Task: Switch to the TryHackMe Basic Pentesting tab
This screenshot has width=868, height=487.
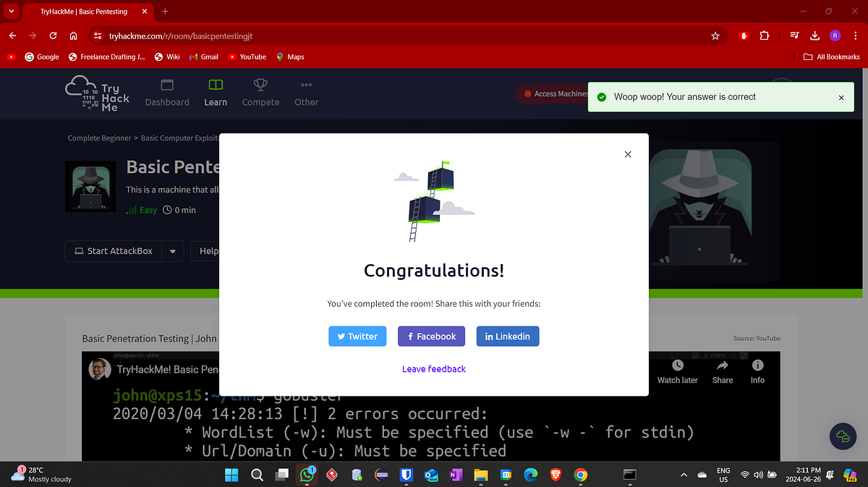Action: (83, 11)
